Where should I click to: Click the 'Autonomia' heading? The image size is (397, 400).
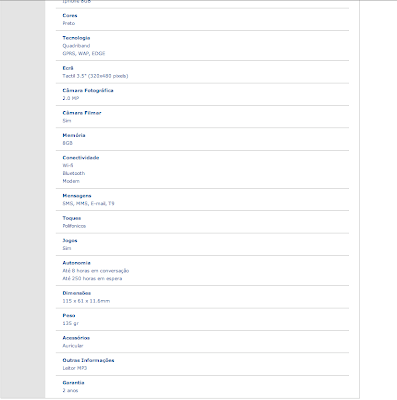click(x=76, y=263)
